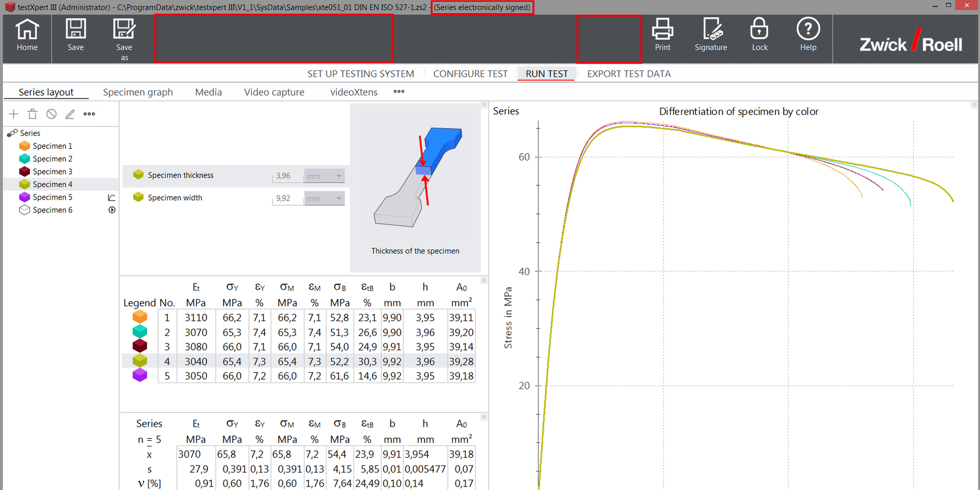Go to the EXPORT TEST DATA step
980x490 pixels.
click(629, 74)
